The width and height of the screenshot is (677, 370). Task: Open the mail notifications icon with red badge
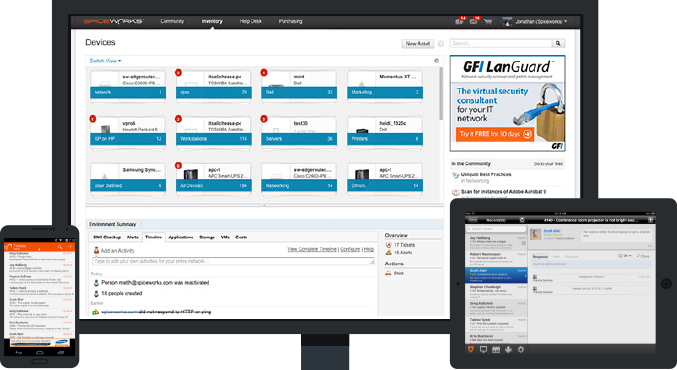coord(474,21)
